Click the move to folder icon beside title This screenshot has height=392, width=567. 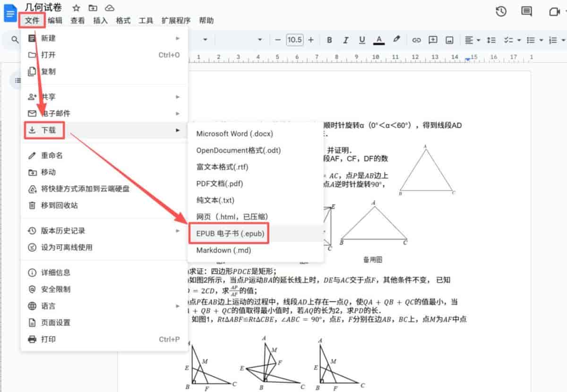(x=93, y=8)
